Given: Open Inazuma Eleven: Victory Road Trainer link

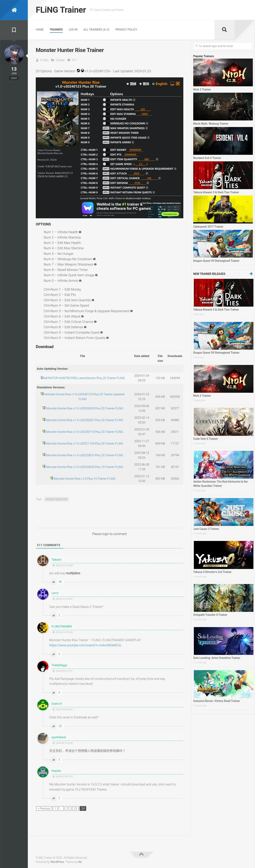Looking at the screenshot, I should tap(216, 701).
